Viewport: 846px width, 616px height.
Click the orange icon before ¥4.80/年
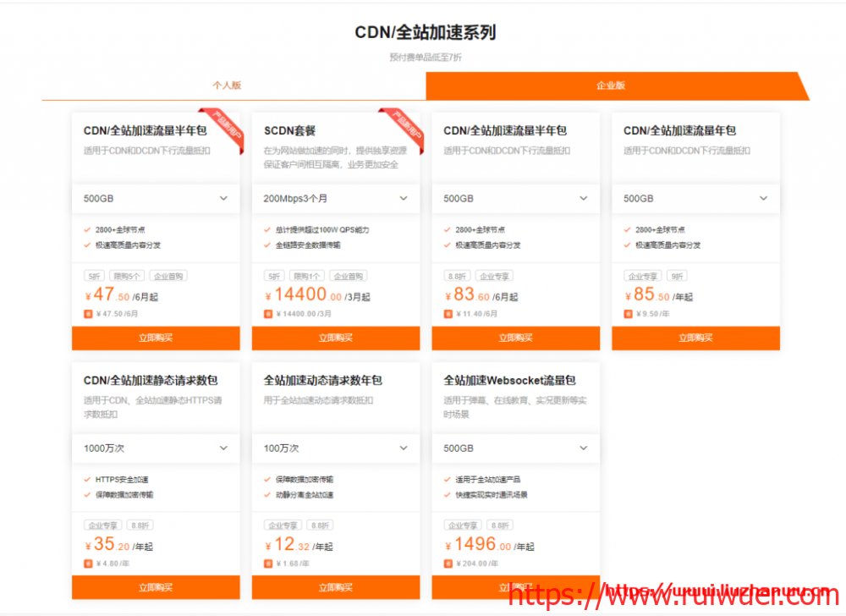[88, 563]
